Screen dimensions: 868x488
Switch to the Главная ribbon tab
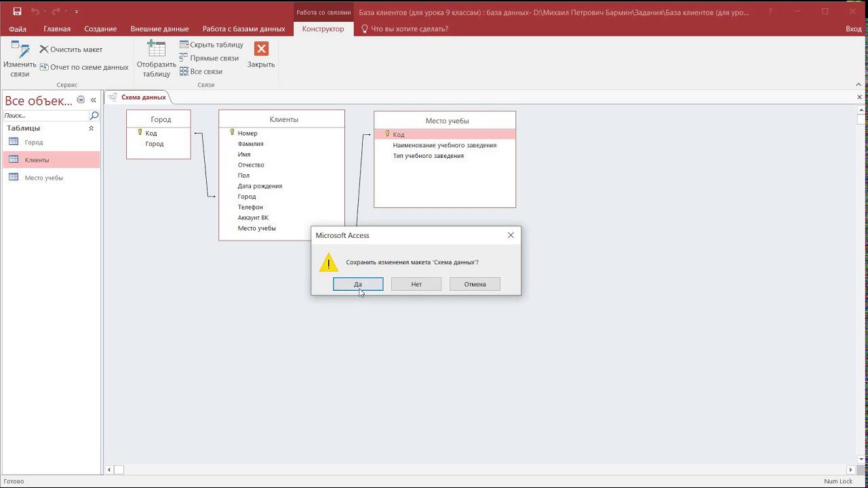[x=57, y=29]
